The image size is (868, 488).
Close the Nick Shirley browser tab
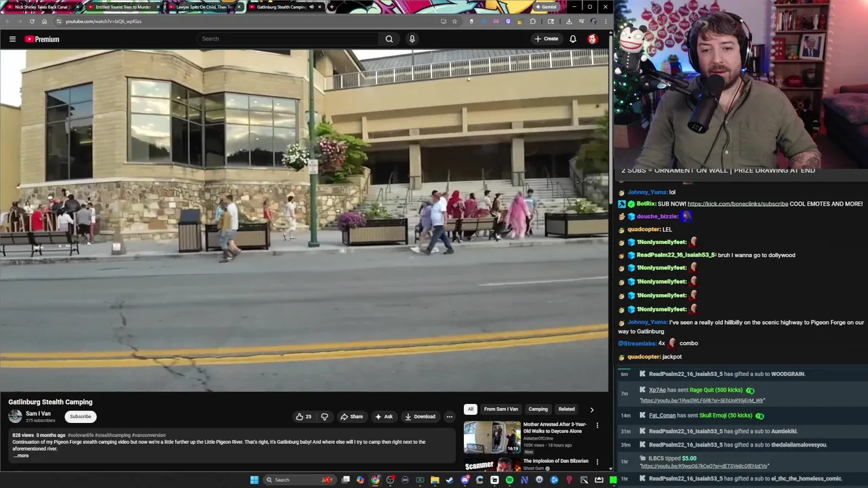77,7
